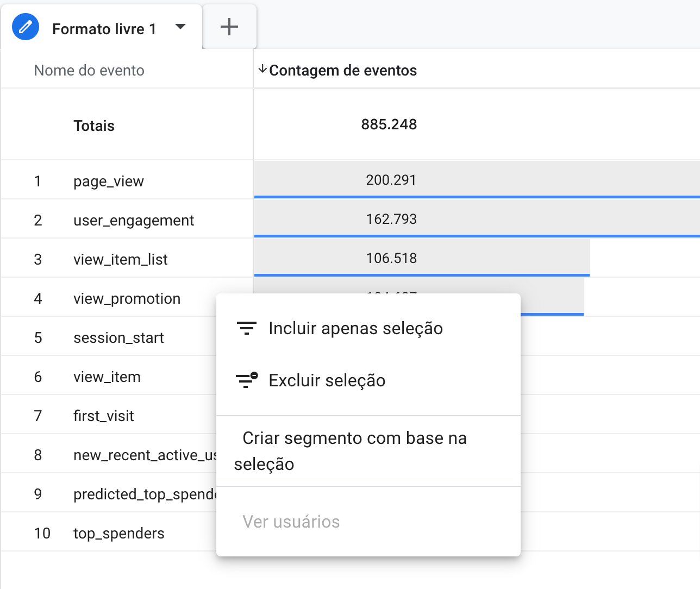Click the 200.291 event count bar
The width and height of the screenshot is (700, 589).
(x=391, y=180)
